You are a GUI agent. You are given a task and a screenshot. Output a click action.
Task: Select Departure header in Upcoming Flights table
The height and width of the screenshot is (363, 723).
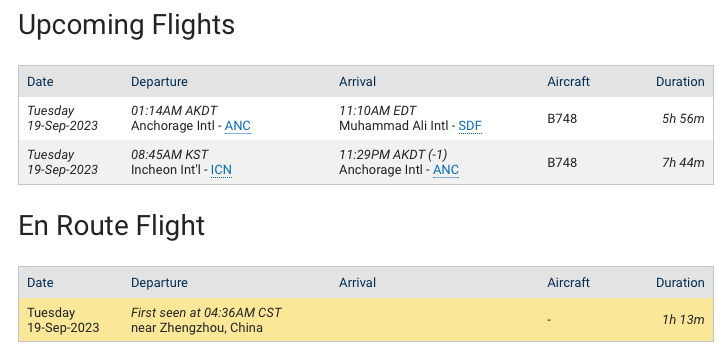[159, 82]
